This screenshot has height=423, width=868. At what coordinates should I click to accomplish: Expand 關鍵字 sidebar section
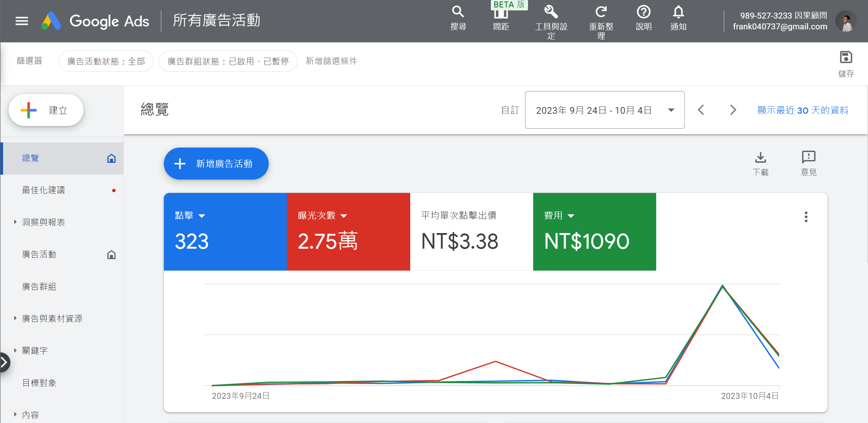point(15,350)
